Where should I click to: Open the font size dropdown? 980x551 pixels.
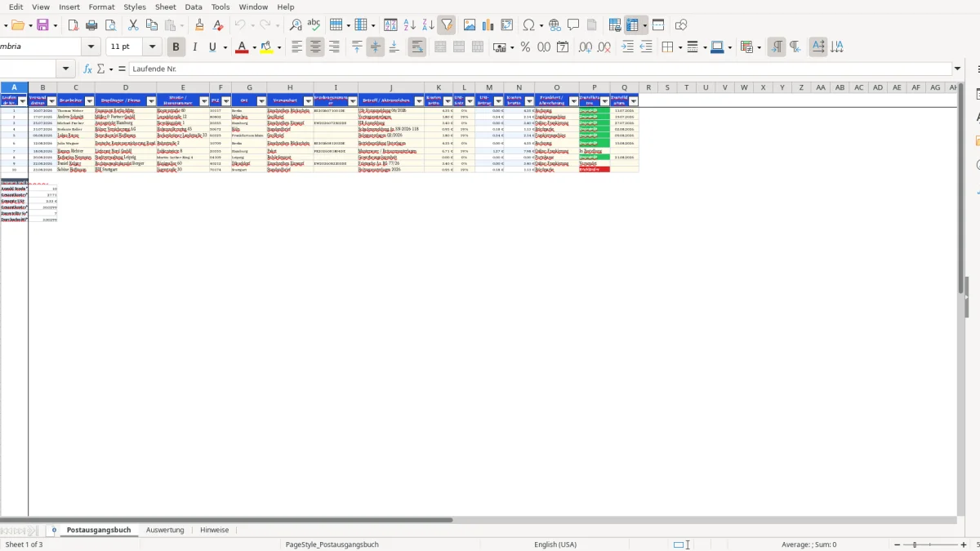click(152, 47)
